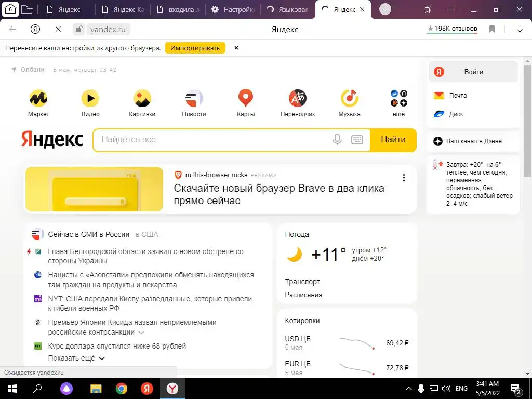
Task: Open downloads with the arrow icon
Action: pyautogui.click(x=520, y=30)
